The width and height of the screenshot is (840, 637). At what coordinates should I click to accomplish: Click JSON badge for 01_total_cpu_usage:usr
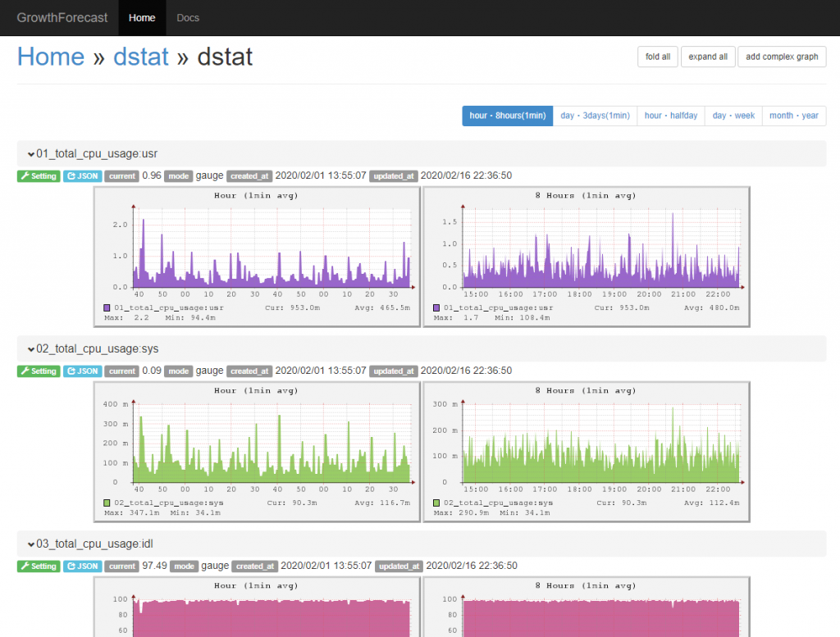click(x=83, y=176)
